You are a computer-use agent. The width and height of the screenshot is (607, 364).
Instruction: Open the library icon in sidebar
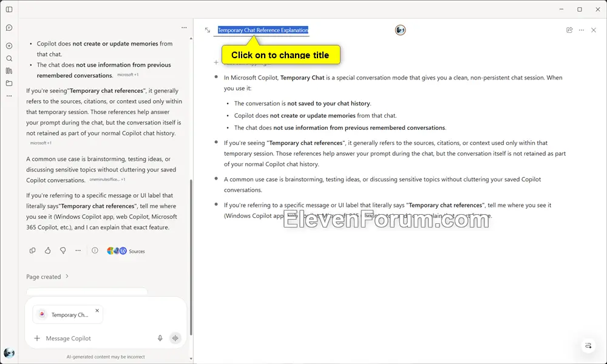pyautogui.click(x=9, y=71)
